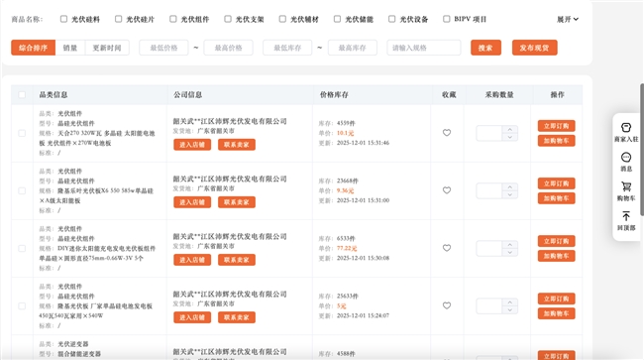Viewport: 644px width, 360px height.
Task: Click 加购物车 for the 4559件 product
Action: (x=557, y=141)
